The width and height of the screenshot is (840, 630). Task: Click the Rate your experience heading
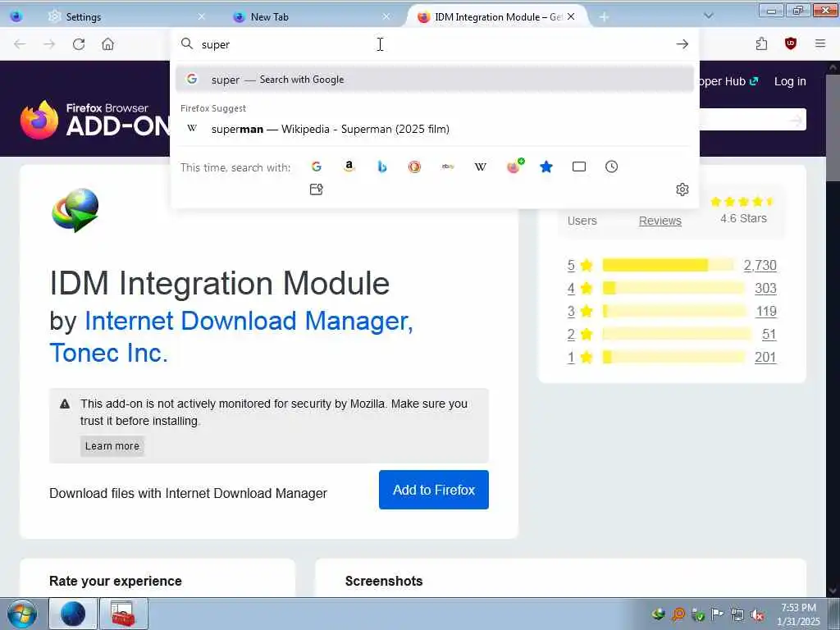(115, 581)
